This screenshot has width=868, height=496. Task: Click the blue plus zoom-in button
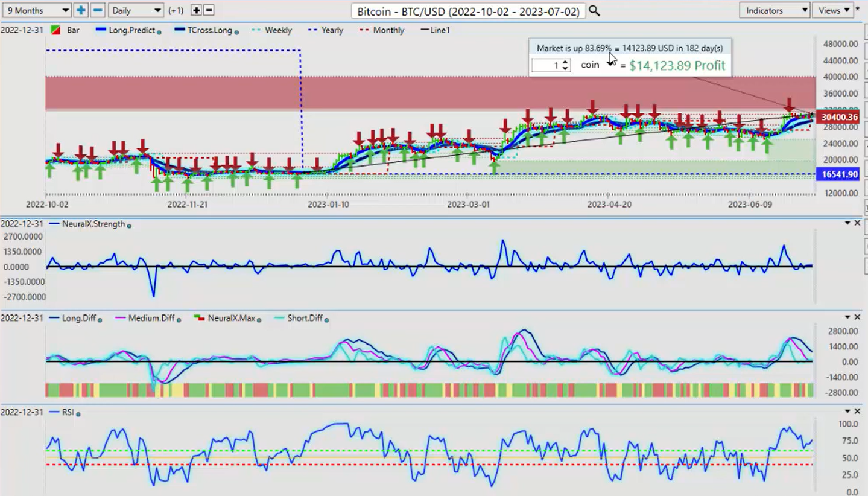[81, 10]
